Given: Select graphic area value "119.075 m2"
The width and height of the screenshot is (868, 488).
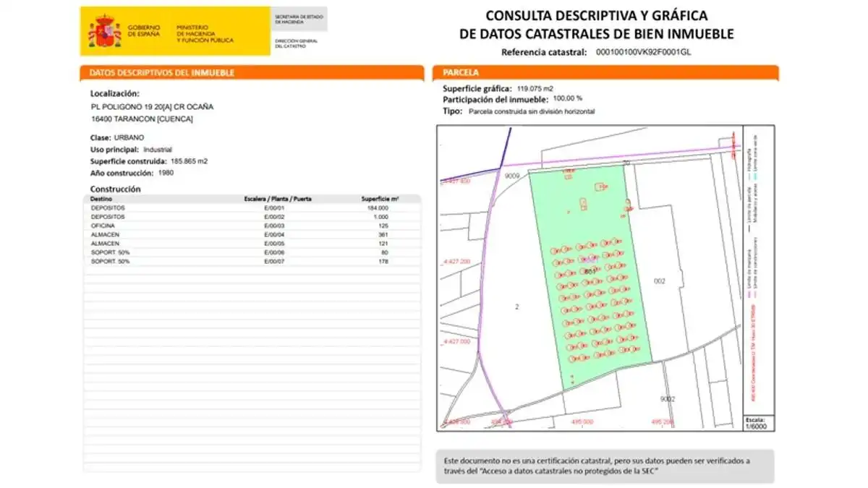Looking at the screenshot, I should [x=535, y=88].
